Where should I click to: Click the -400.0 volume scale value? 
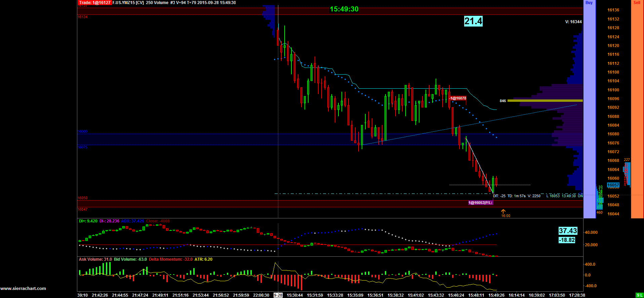pyautogui.click(x=591, y=286)
